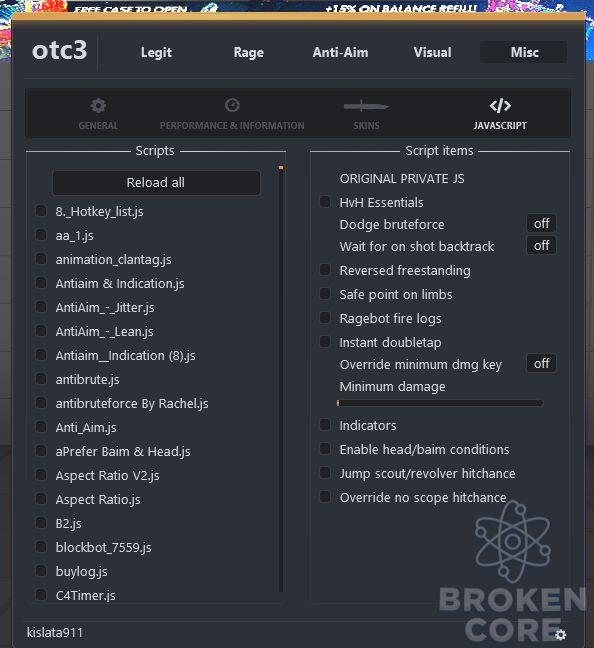Screen dimensions: 594x648
Task: Click the Reload all button
Action: click(156, 183)
